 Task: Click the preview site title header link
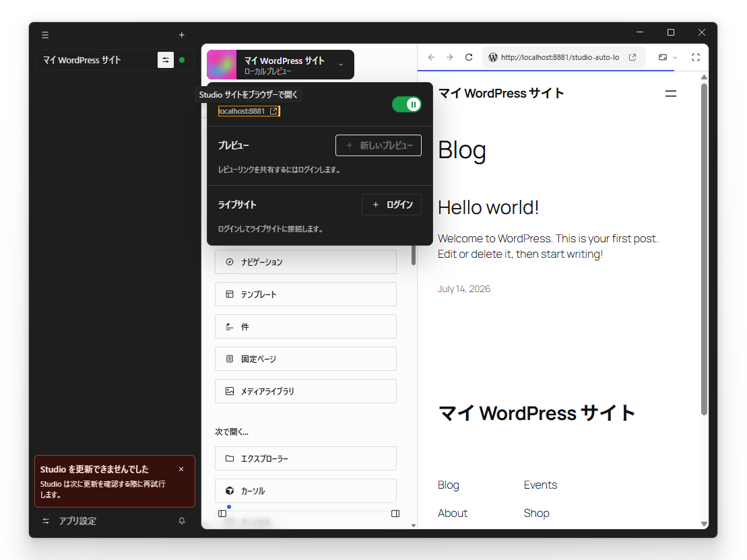pos(500,94)
